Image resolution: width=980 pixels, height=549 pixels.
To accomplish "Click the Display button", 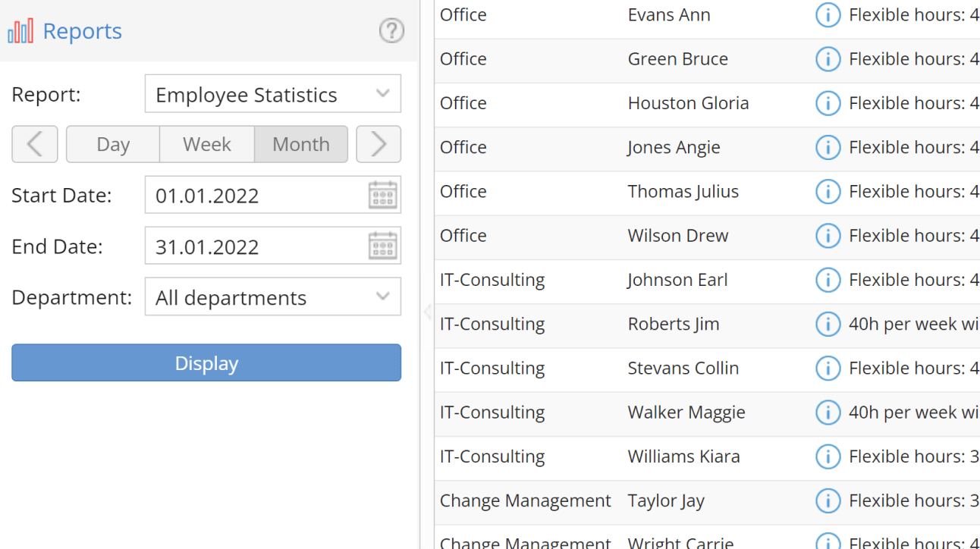I will coord(206,362).
